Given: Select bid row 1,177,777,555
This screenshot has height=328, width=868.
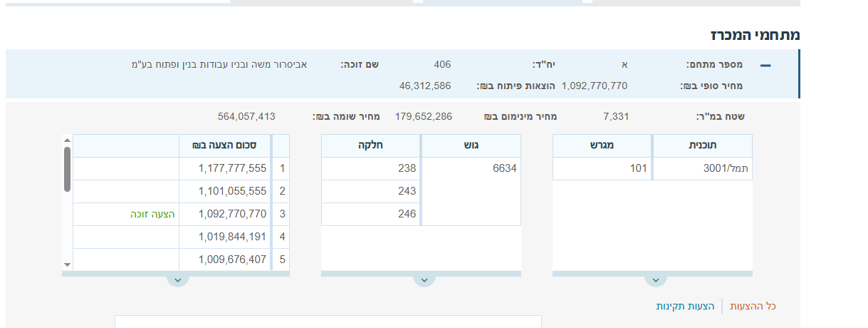Looking at the screenshot, I should click(232, 168).
